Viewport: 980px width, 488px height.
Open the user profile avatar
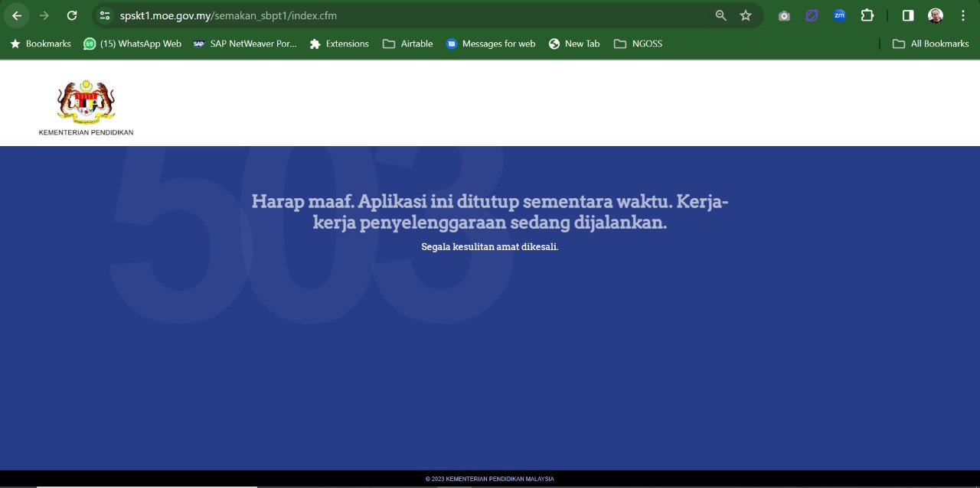[x=936, y=15]
